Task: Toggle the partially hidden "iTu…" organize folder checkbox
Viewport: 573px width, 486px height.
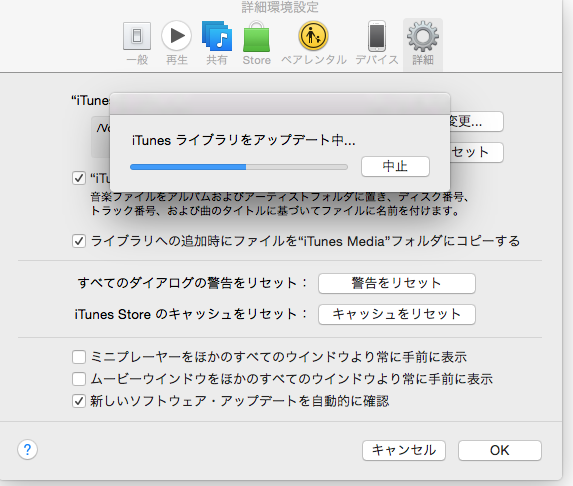Action: [x=79, y=178]
